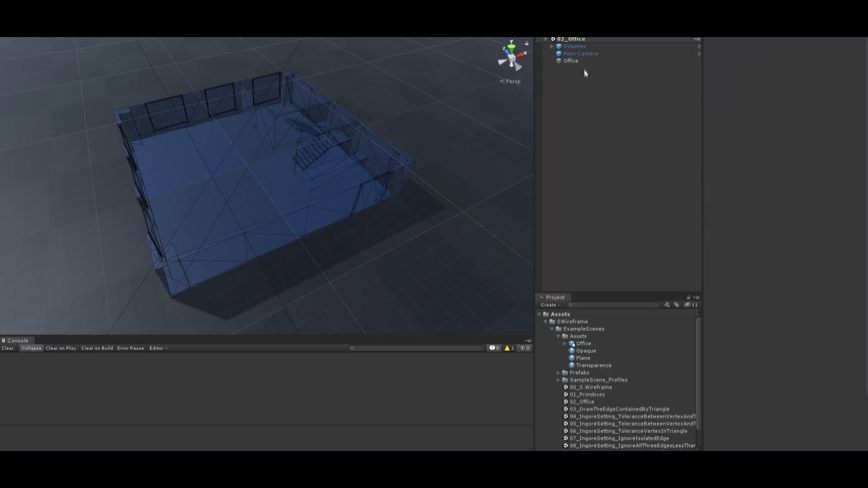The image size is (868, 488).
Task: Click the Office model prefab icon in Project
Action: tap(571, 343)
